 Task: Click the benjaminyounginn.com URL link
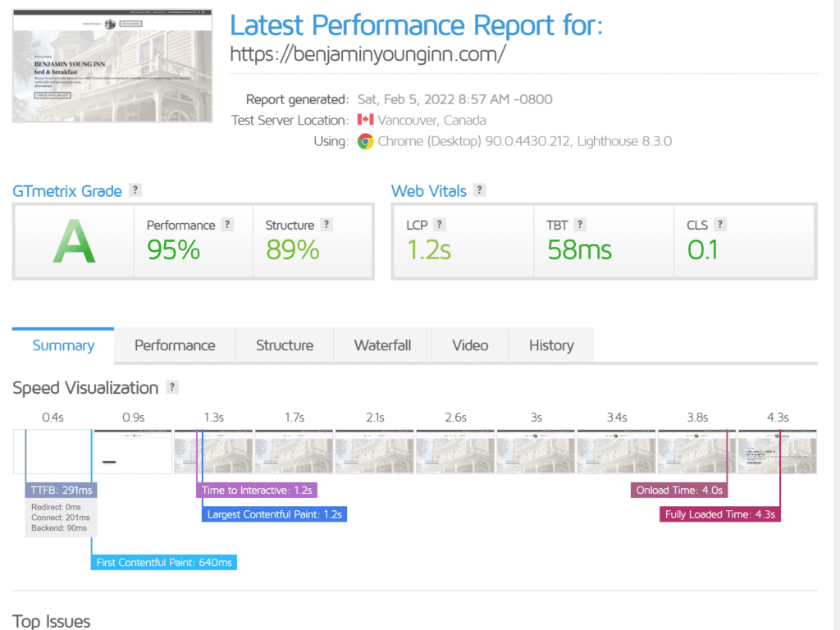click(367, 54)
